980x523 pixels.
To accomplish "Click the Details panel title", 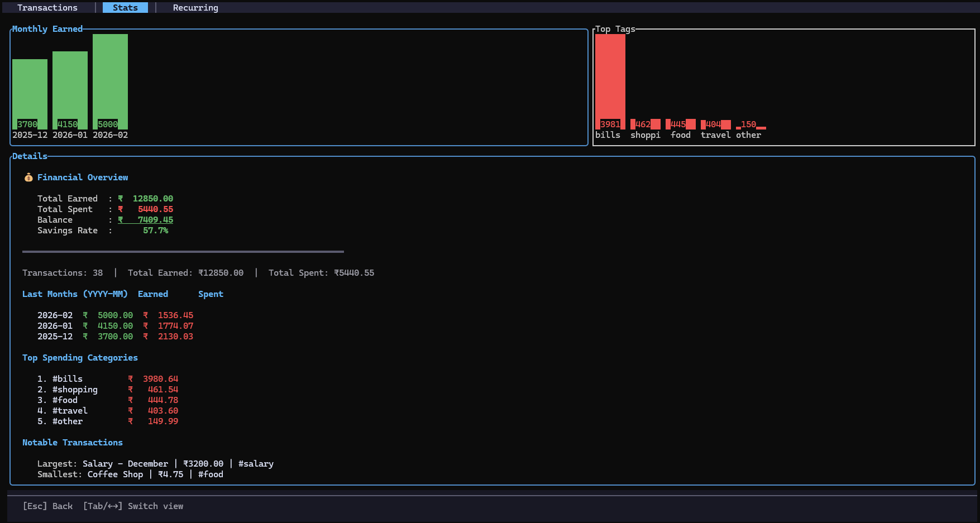I will pyautogui.click(x=30, y=156).
